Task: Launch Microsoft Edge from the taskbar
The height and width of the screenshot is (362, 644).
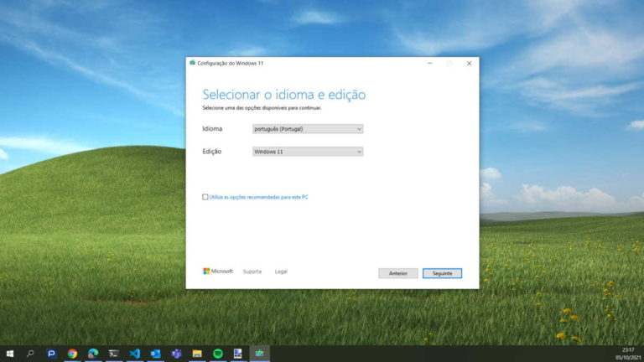Action: (x=93, y=354)
